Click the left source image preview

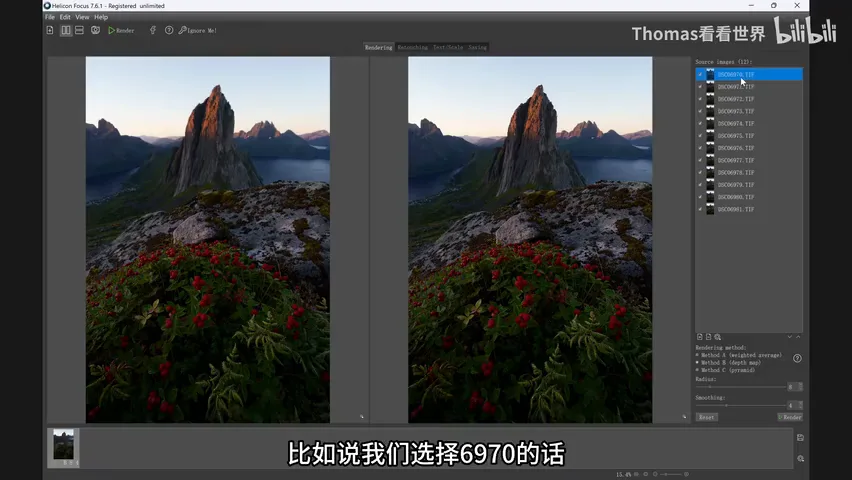pyautogui.click(x=208, y=240)
